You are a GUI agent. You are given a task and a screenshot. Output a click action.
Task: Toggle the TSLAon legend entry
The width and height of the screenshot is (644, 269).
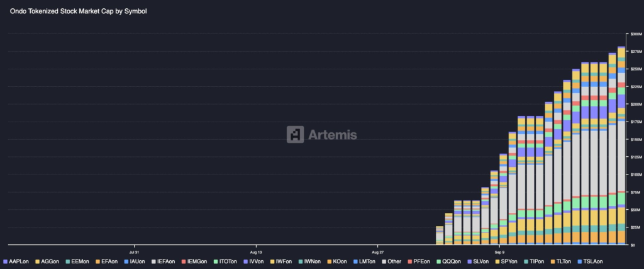(x=590, y=261)
